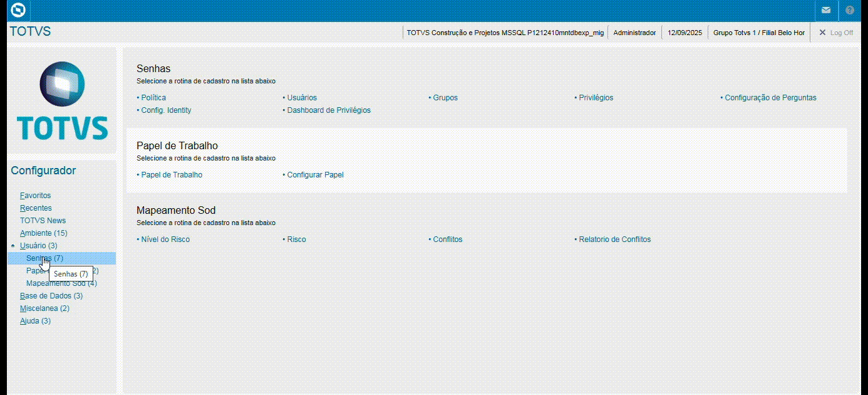Open the mail envelope icon
Screen dimensions: 868x395
pyautogui.click(x=827, y=11)
